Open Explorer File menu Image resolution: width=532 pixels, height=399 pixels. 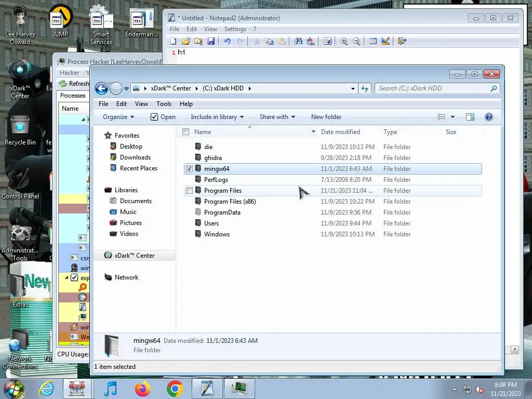[x=103, y=104]
